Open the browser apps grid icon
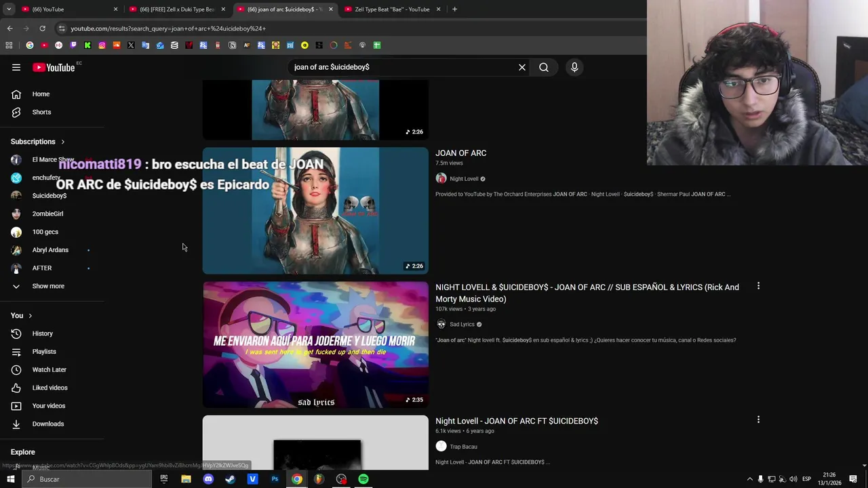This screenshot has width=868, height=488. pos(9,45)
